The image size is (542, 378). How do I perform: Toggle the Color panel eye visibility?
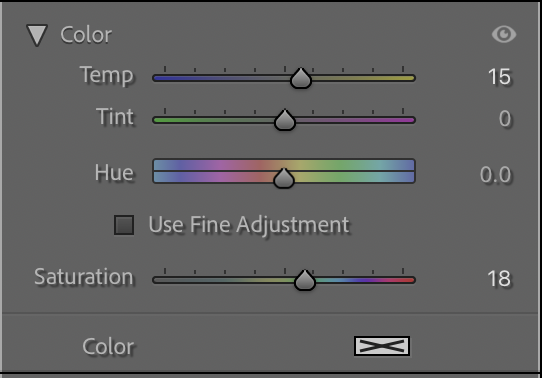pyautogui.click(x=504, y=34)
